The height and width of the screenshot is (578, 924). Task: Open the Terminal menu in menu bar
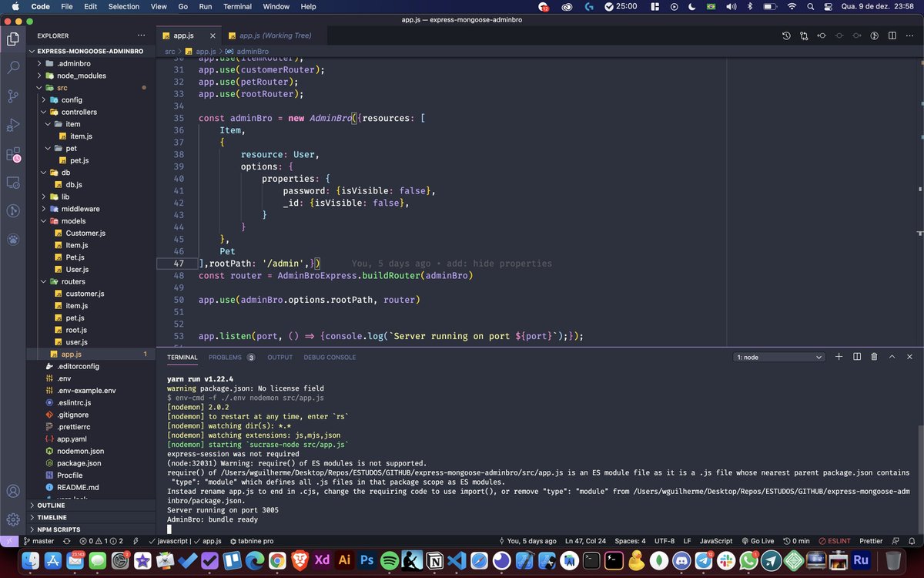(237, 6)
